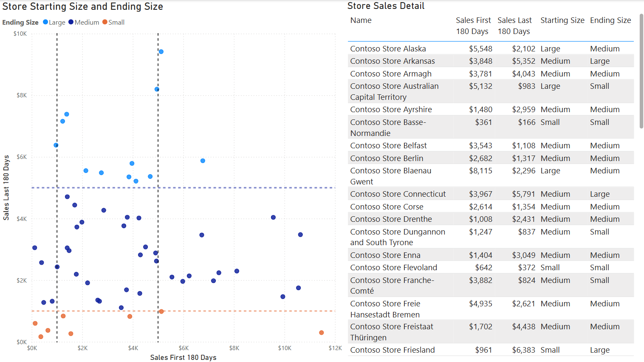Click the Contoso Store Belfast row name
Image resolution: width=644 pixels, height=362 pixels.
click(388, 146)
